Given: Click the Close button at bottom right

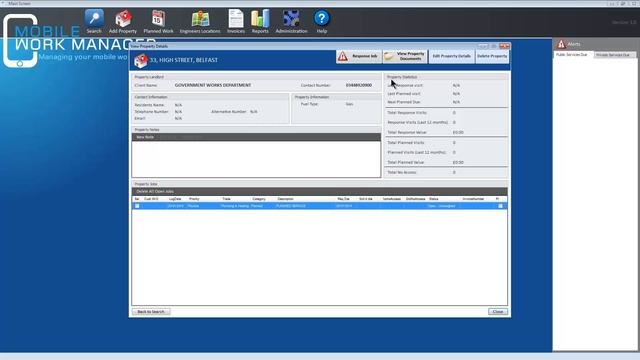Looking at the screenshot, I should point(498,312).
